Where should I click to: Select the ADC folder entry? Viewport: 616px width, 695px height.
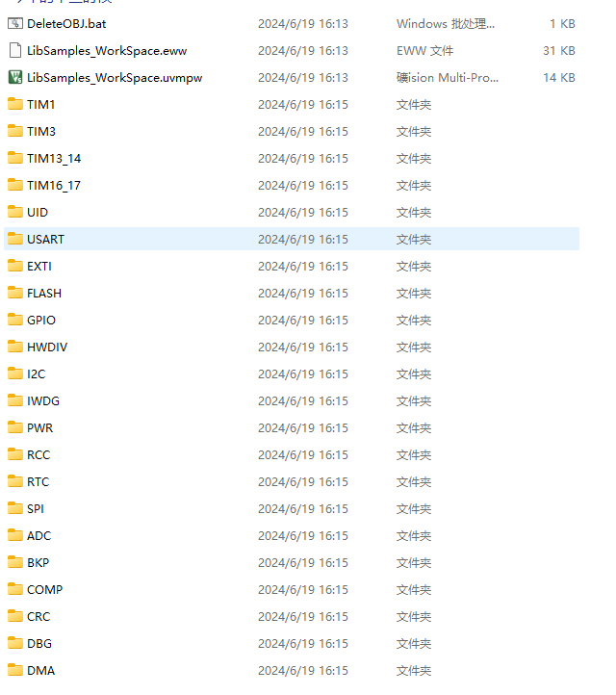click(x=38, y=535)
